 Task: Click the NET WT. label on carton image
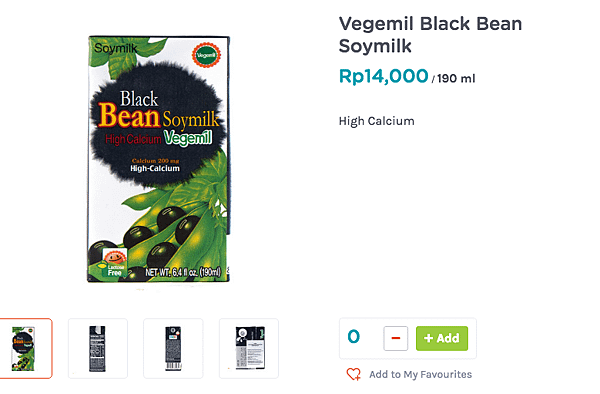[183, 272]
